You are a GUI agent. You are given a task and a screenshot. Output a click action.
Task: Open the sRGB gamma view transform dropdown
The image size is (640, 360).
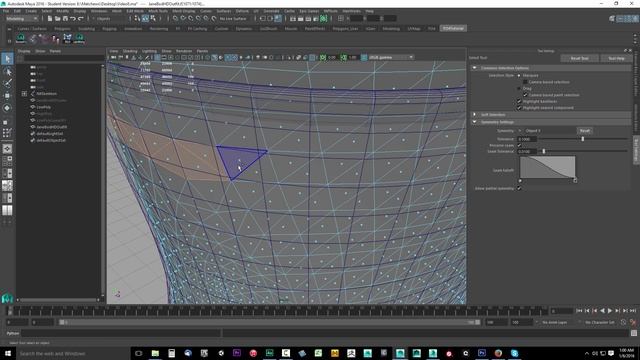[x=391, y=58]
